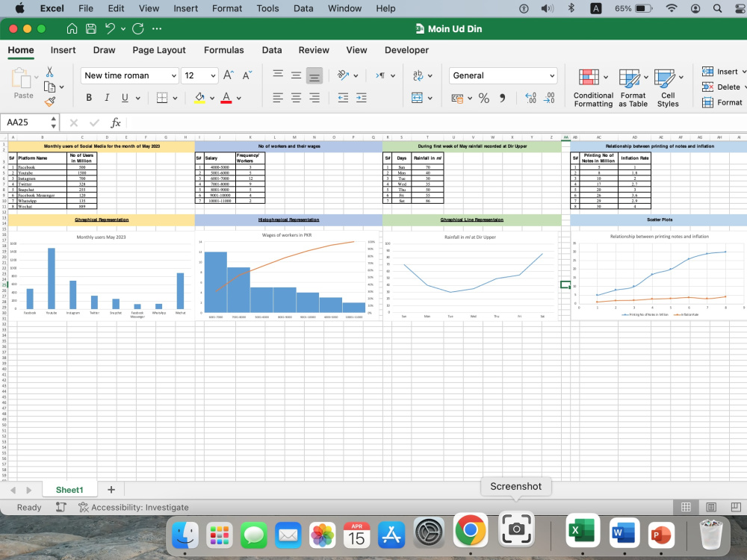Viewport: 747px width, 560px height.
Task: Expand the merge cells dropdown arrow
Action: click(x=430, y=98)
